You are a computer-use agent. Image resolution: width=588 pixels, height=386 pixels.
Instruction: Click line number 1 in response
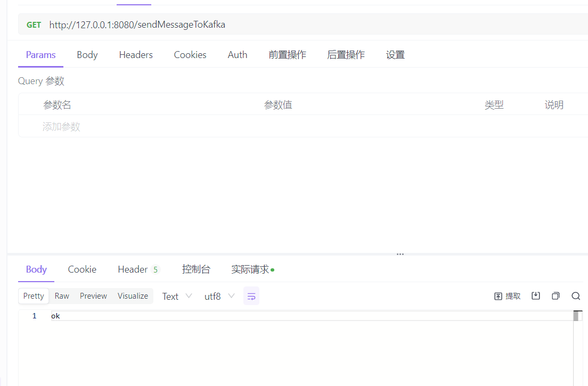pos(34,316)
